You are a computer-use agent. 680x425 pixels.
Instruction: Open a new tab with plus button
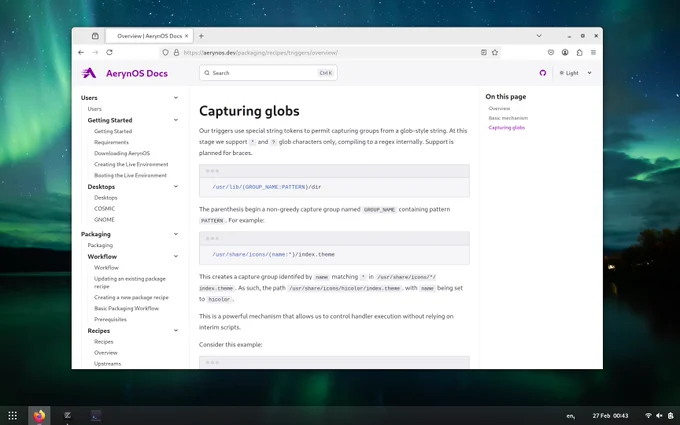click(x=201, y=36)
